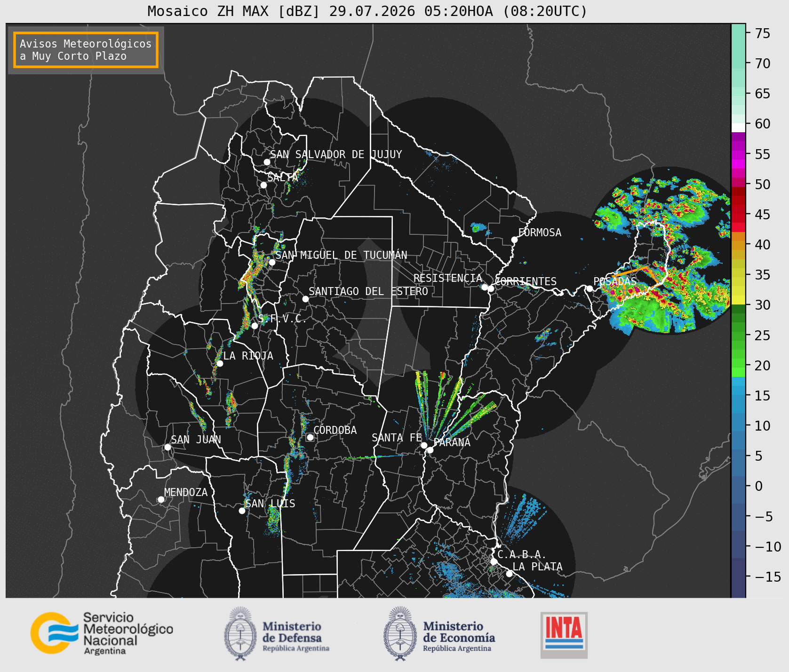This screenshot has width=789, height=672.
Task: Click the Mendoza city marker dot
Action: pyautogui.click(x=161, y=499)
